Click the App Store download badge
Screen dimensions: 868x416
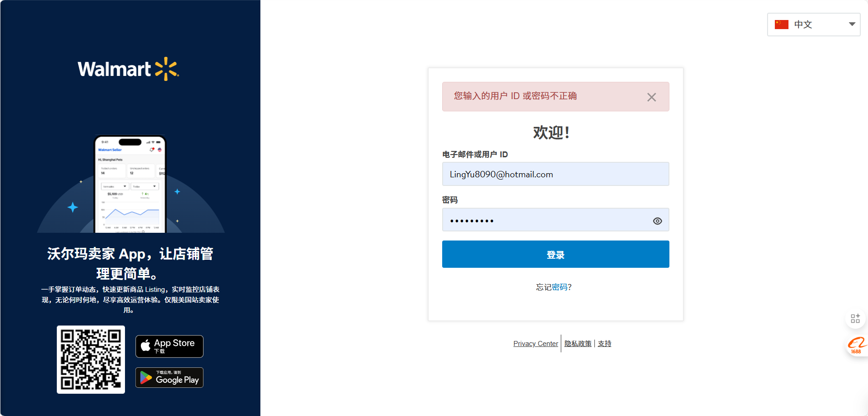click(x=169, y=346)
